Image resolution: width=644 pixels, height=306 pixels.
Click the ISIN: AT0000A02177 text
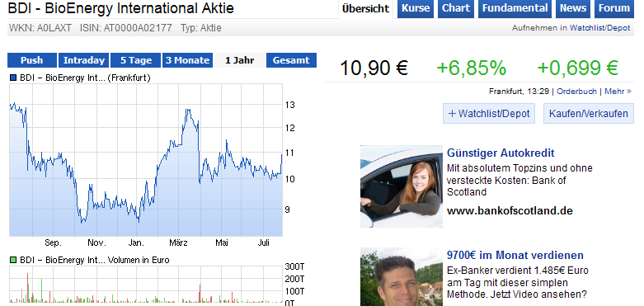coord(125,28)
